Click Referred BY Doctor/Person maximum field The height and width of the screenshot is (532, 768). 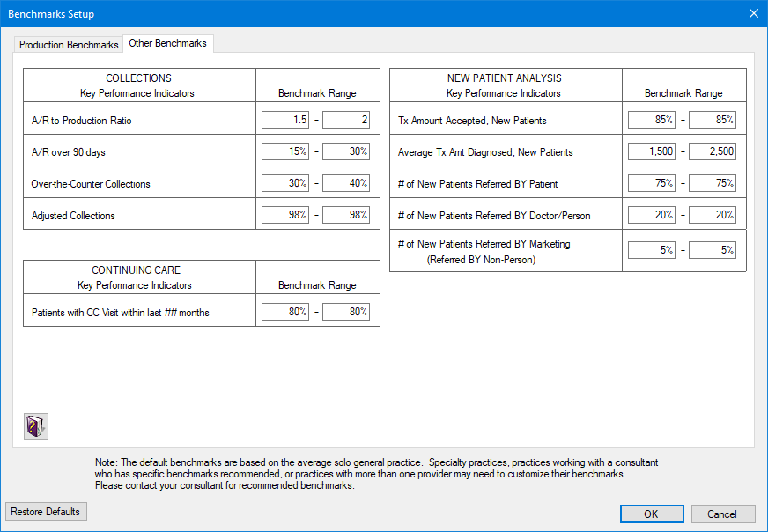click(713, 216)
